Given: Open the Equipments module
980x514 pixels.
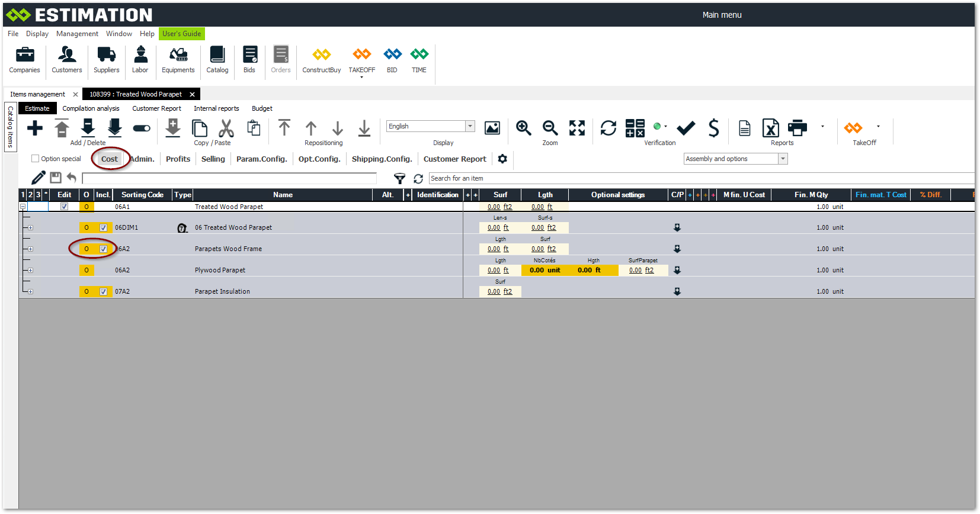Looking at the screenshot, I should tap(178, 60).
